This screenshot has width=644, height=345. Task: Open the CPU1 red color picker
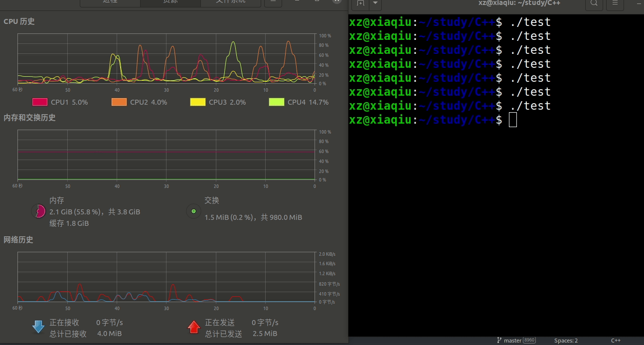[x=40, y=102]
